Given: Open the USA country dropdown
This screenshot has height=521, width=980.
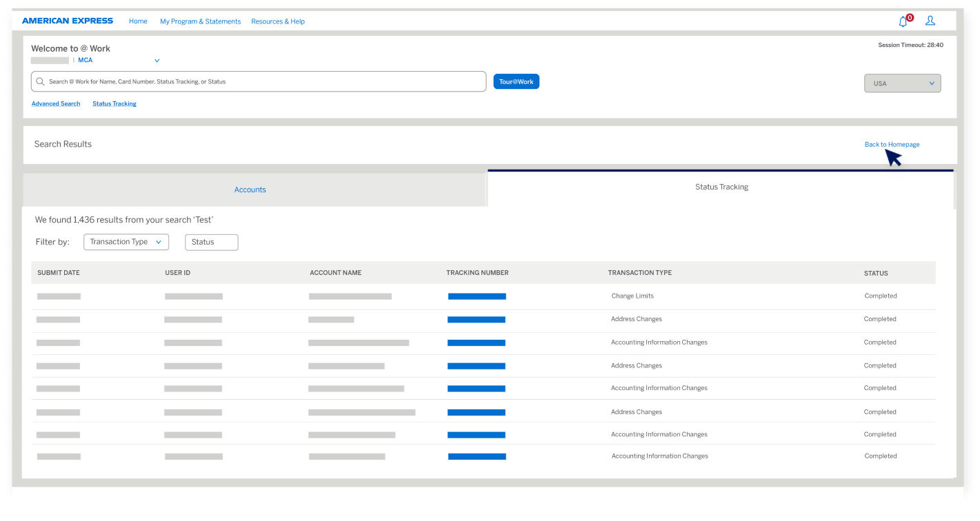Looking at the screenshot, I should coord(902,83).
